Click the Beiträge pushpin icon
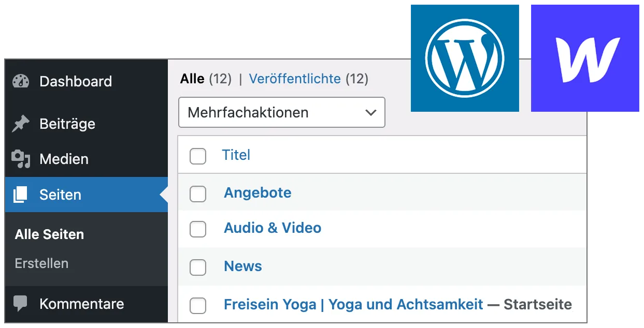 tap(21, 124)
